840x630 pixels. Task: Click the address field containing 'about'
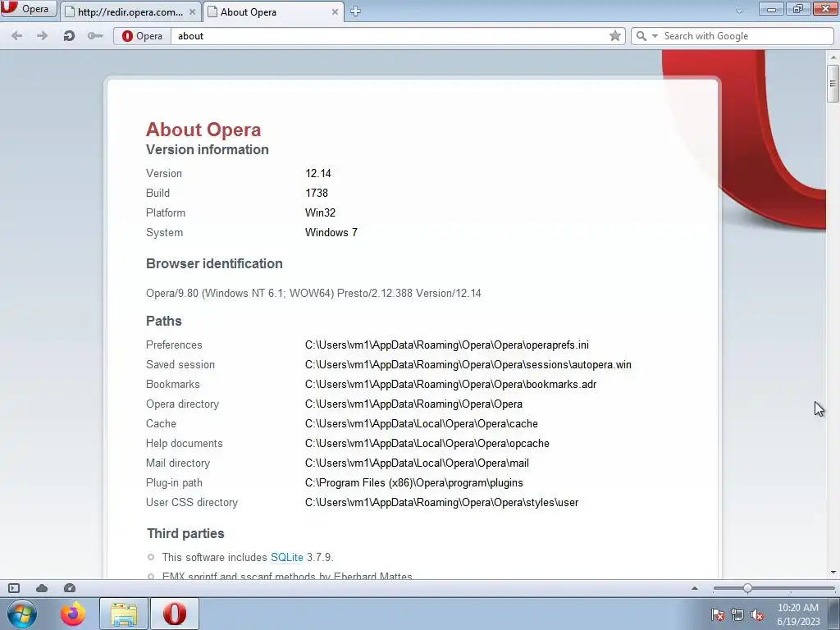(390, 36)
